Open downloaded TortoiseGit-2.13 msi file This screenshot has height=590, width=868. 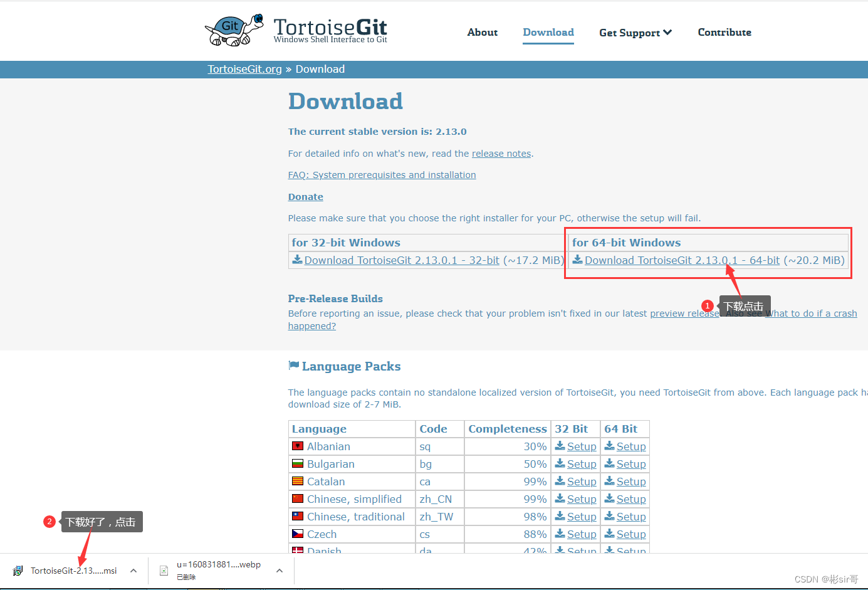coord(73,571)
